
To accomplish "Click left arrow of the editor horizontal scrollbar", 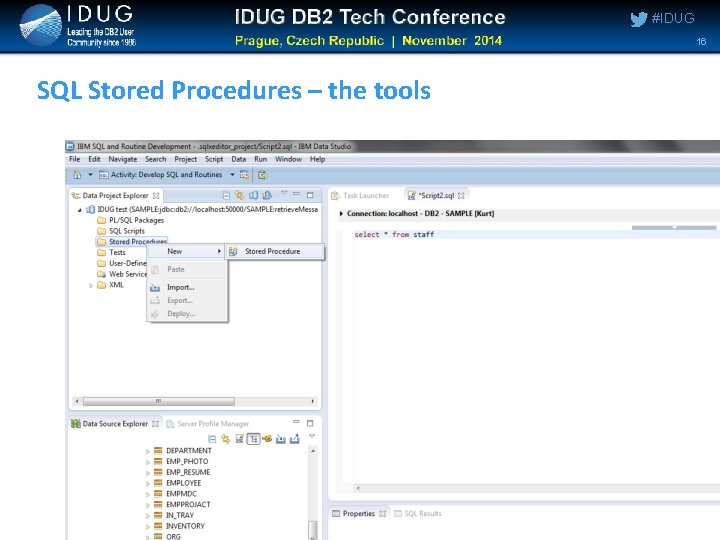I will click(358, 488).
